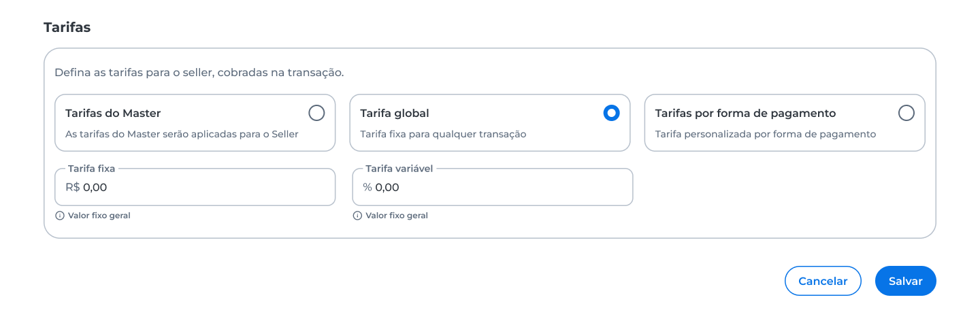The width and height of the screenshot is (980, 323).
Task: Click the Tarifas do Master card title
Action: 113,114
